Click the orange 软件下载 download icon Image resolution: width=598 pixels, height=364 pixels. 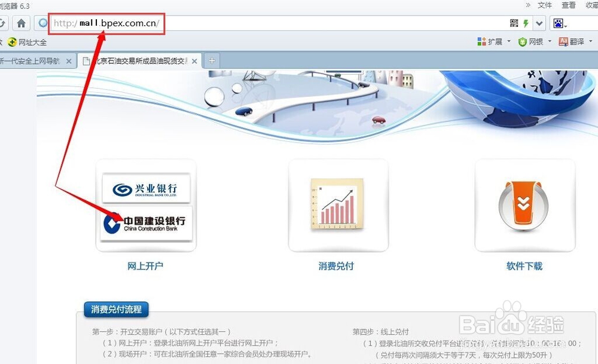523,206
